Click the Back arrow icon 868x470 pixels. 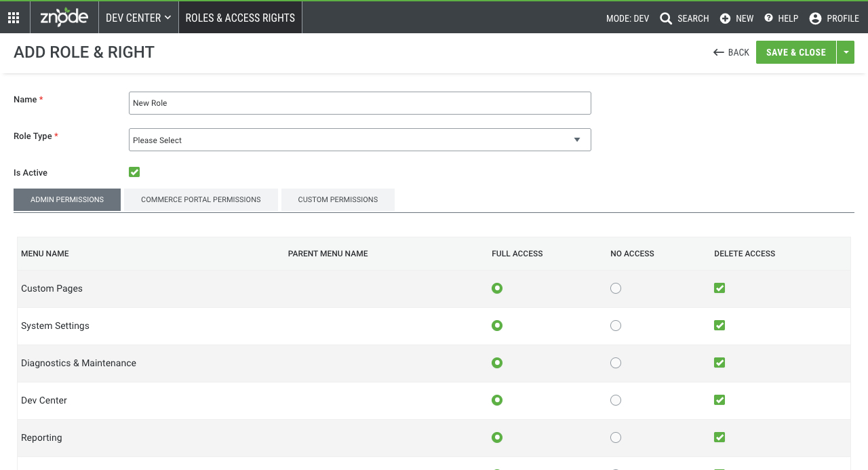719,52
